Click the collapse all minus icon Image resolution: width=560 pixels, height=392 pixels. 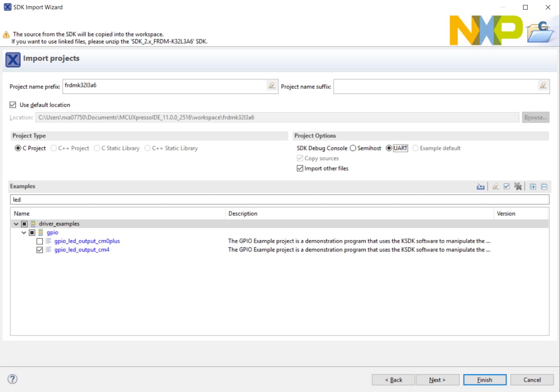tap(544, 186)
